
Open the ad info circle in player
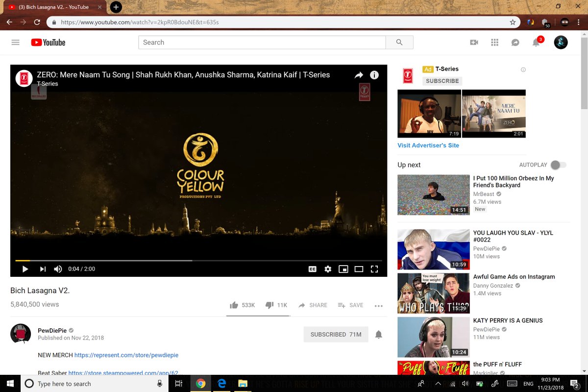(x=374, y=75)
